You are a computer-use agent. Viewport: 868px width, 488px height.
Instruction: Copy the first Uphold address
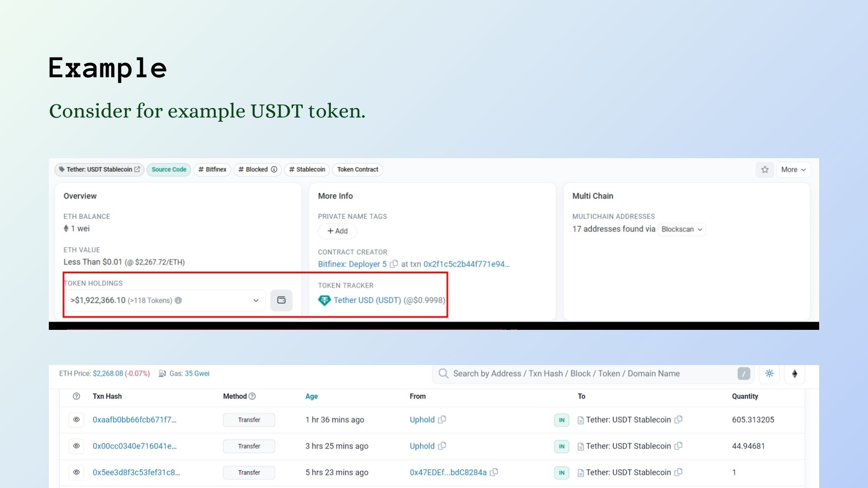coord(442,420)
